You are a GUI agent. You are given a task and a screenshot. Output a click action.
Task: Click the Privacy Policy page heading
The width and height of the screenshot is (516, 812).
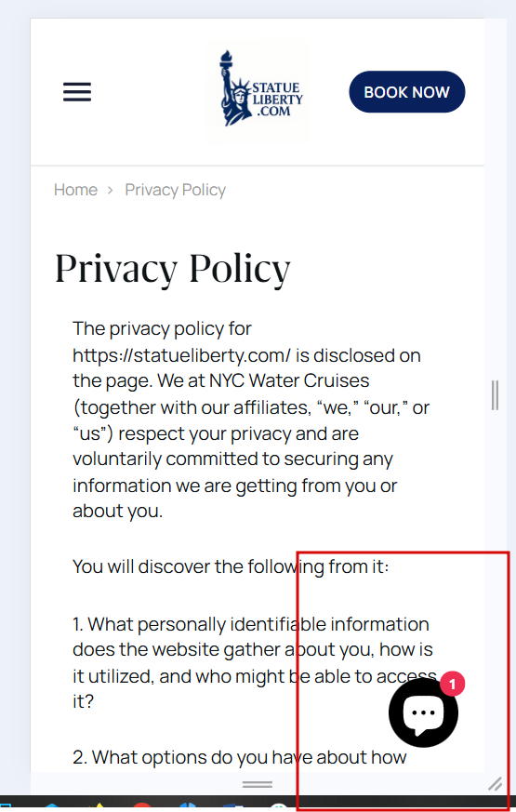173,269
